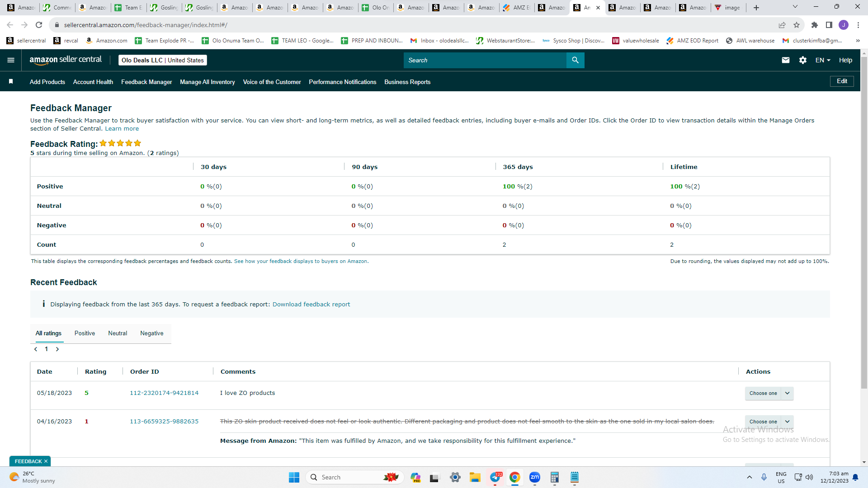Open the Chrome profile avatar
The width and height of the screenshot is (868, 488).
tap(844, 25)
